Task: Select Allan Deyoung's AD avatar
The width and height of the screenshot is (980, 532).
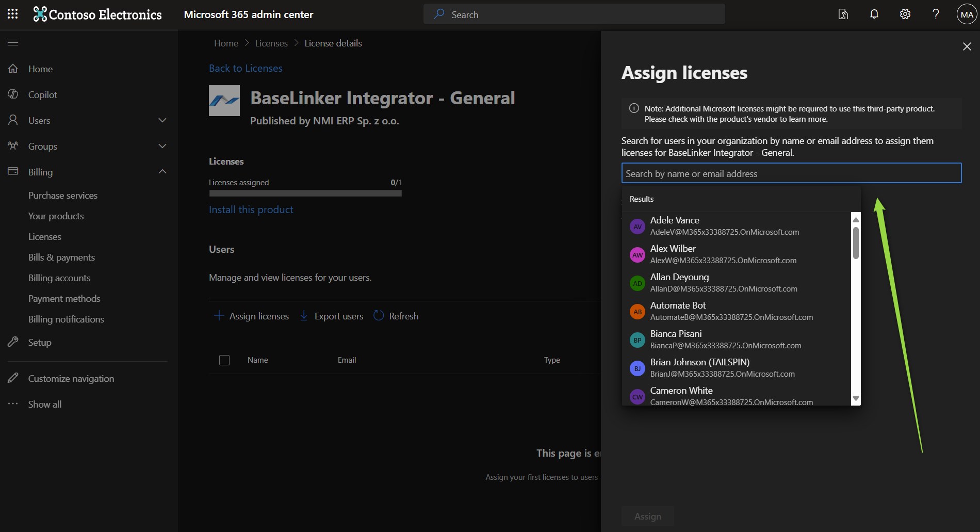Action: point(638,283)
